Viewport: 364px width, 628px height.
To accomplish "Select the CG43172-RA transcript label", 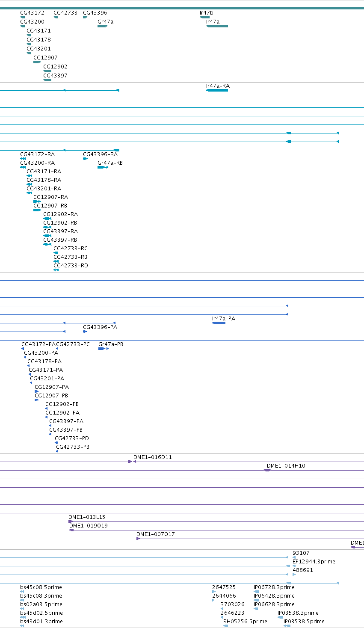I will (37, 154).
